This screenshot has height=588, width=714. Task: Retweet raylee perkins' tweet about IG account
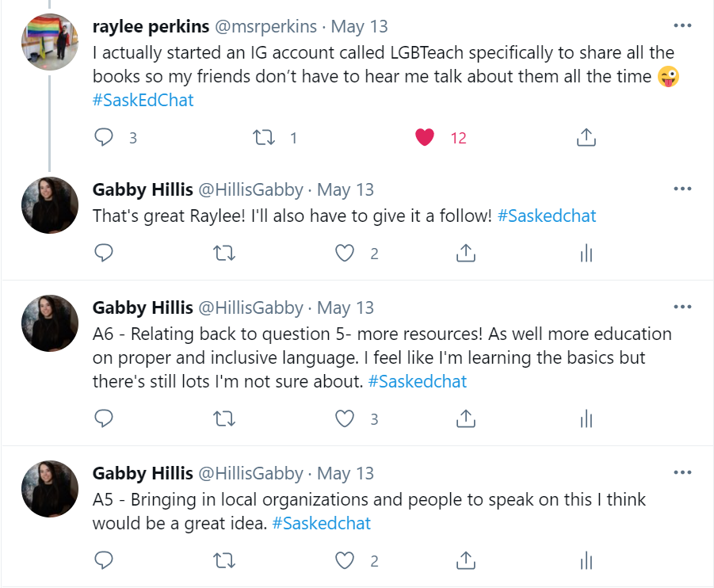tap(264, 137)
